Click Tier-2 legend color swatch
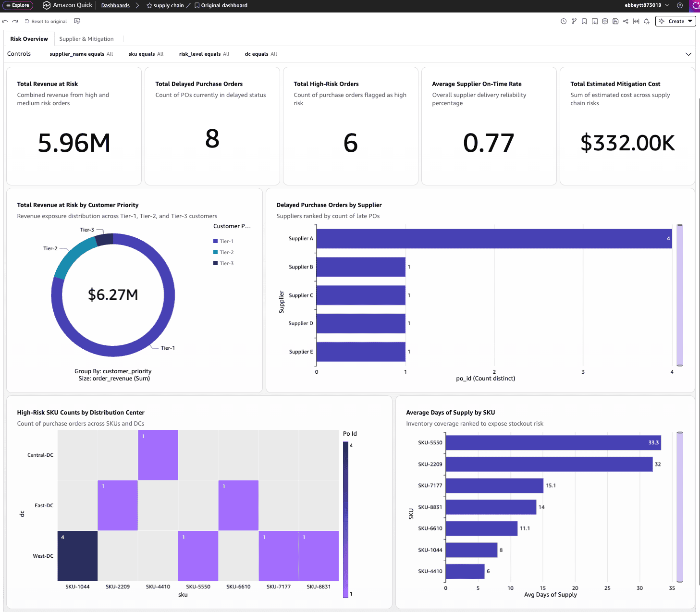The width and height of the screenshot is (700, 612). pyautogui.click(x=216, y=252)
